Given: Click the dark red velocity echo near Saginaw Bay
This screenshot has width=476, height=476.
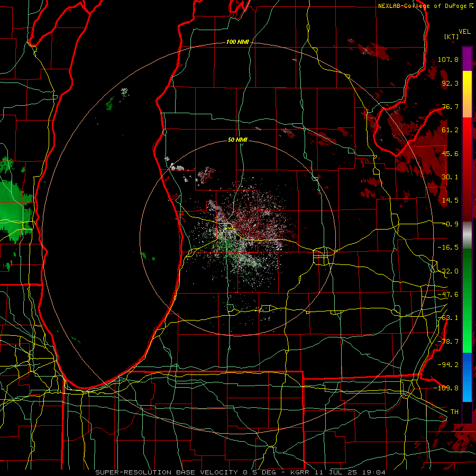Looking at the screenshot, I should (x=425, y=155).
